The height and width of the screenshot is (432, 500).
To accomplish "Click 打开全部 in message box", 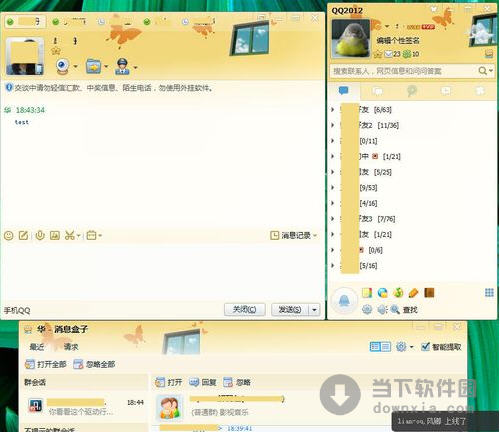I will coord(46,364).
